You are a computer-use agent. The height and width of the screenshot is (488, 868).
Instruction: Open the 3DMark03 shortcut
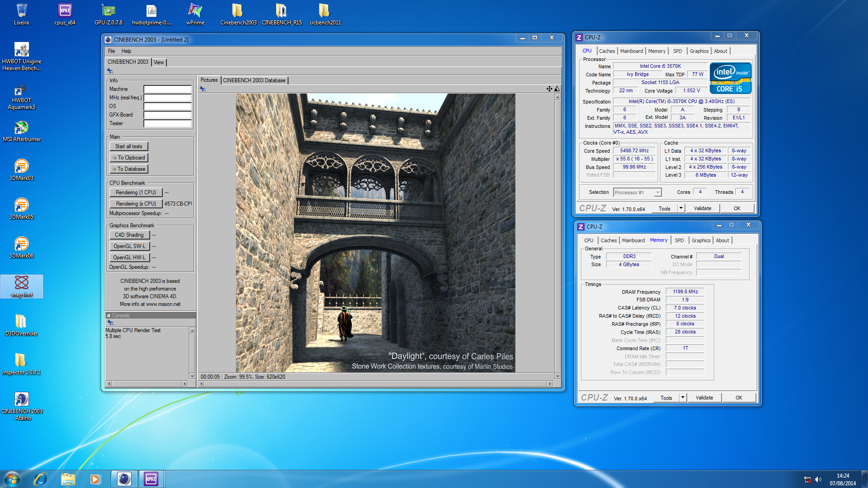point(21,169)
